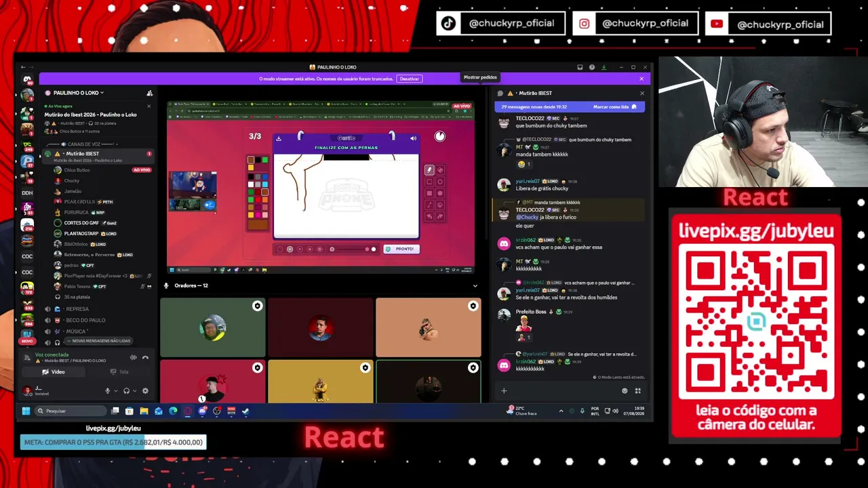Image resolution: width=868 pixels, height=488 pixels.
Task: Adjust the brush opacity slider in stream
Action: [351, 249]
